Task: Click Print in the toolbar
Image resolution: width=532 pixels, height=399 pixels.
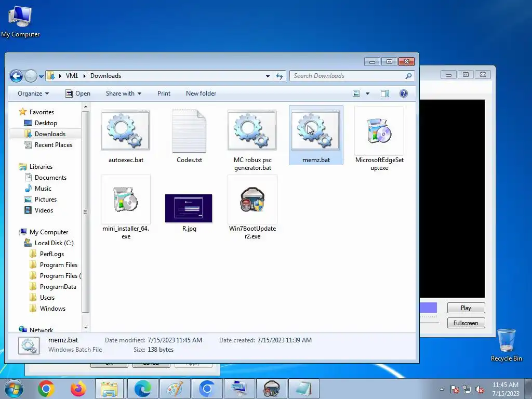Action: [x=164, y=94]
